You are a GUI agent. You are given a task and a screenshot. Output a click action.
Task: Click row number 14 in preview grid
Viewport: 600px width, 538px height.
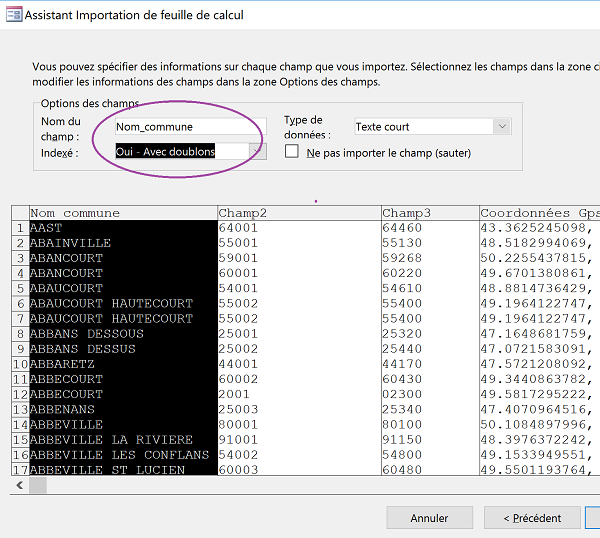tap(20, 424)
